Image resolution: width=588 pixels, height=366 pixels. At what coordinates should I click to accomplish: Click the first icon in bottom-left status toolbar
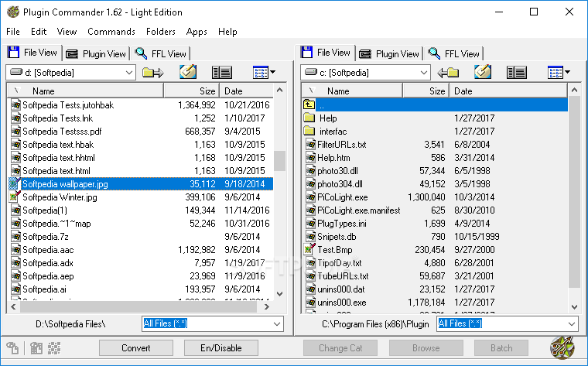12,348
